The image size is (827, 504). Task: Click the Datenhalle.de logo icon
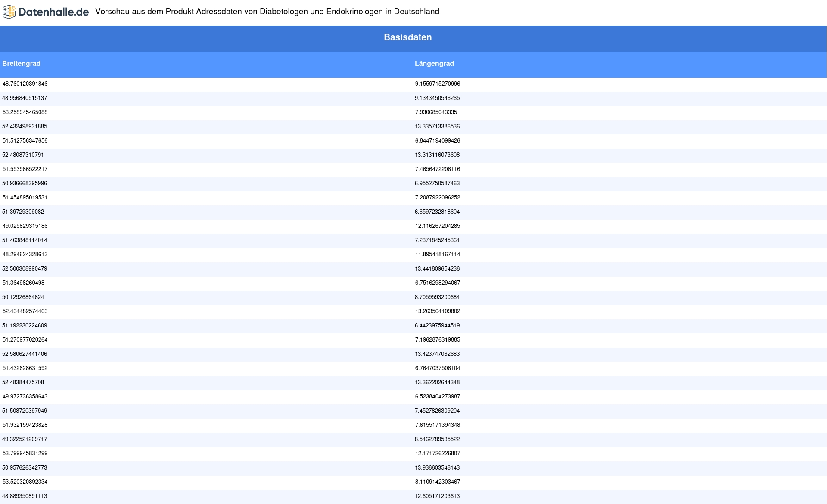[x=9, y=12]
